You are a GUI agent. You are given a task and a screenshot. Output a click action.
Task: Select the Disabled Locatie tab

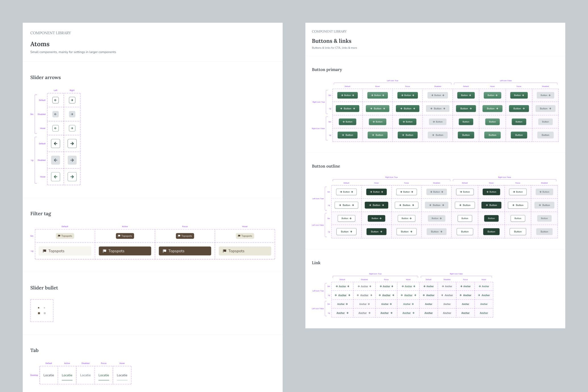pyautogui.click(x=86, y=375)
